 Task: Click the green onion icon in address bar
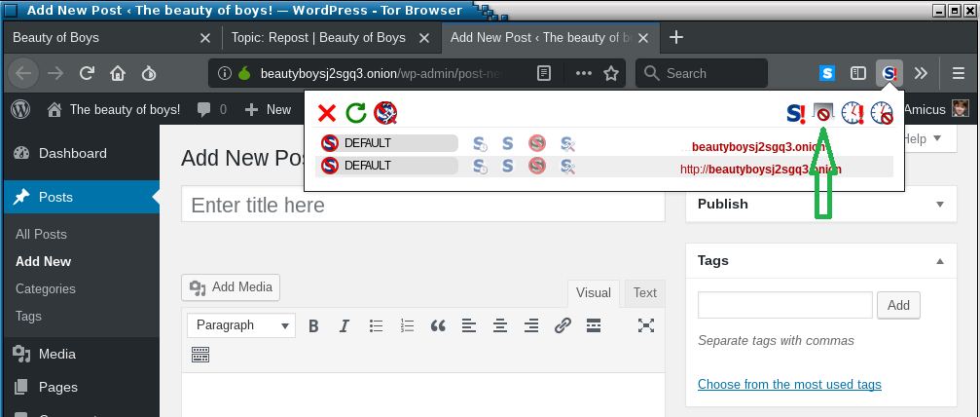243,73
